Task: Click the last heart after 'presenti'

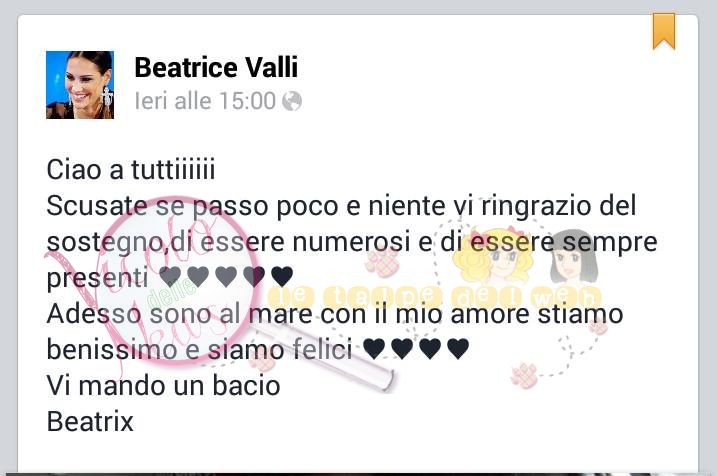Action: tap(282, 276)
